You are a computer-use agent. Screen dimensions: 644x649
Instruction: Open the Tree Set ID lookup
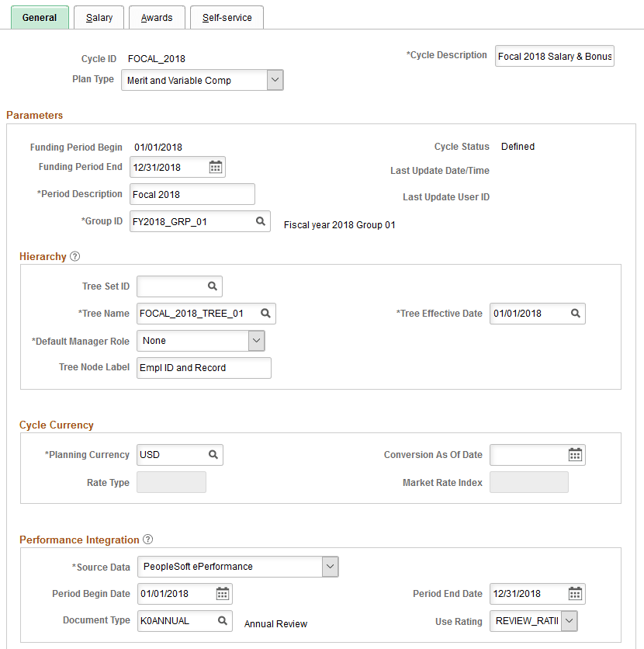(213, 286)
